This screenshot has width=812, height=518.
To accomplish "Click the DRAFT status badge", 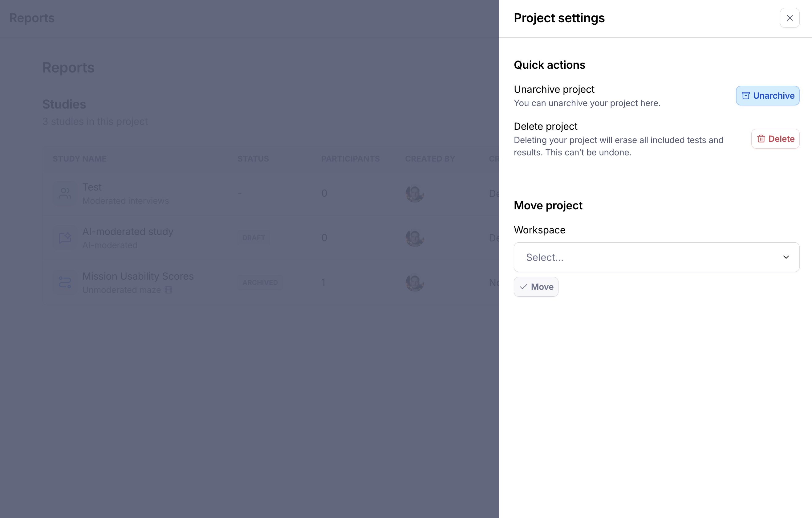I will 254,238.
